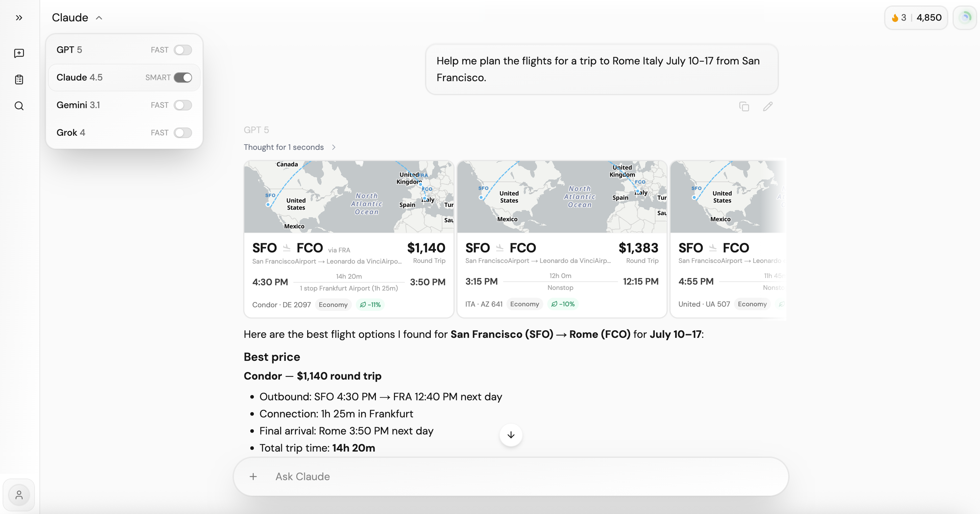Viewport: 980px width, 514px height.
Task: Open the map on the ITA flight card
Action: click(561, 197)
